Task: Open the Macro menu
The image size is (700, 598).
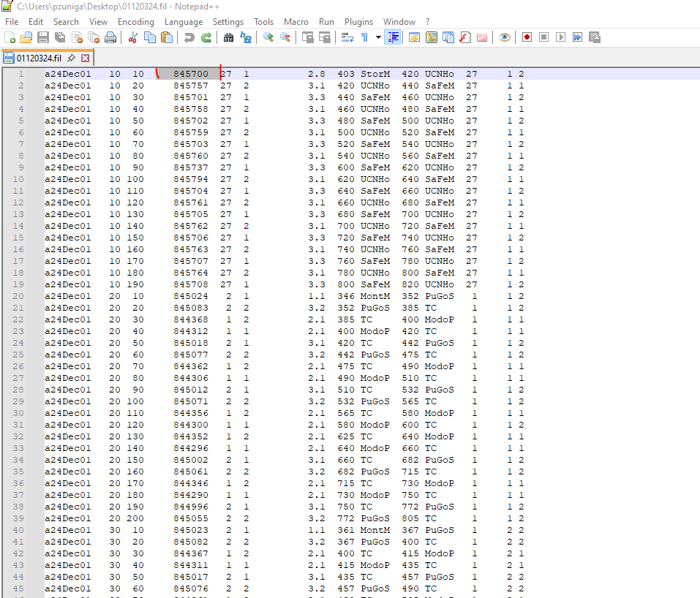Action: pos(296,22)
